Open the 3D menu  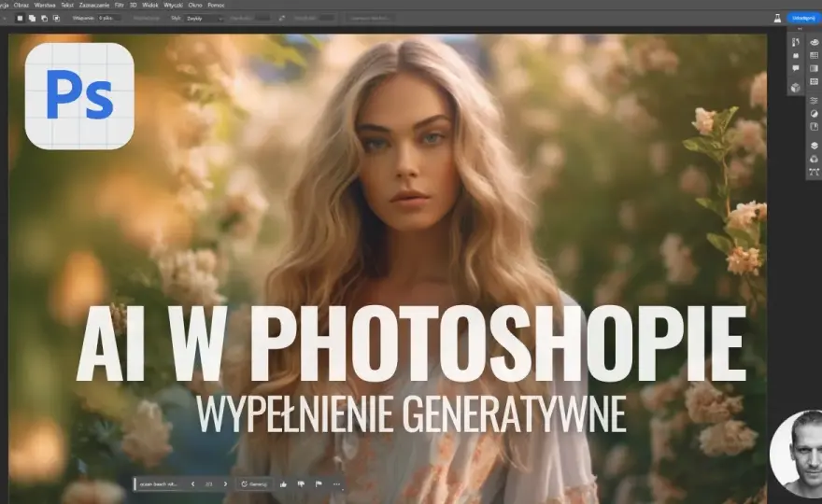pos(134,6)
